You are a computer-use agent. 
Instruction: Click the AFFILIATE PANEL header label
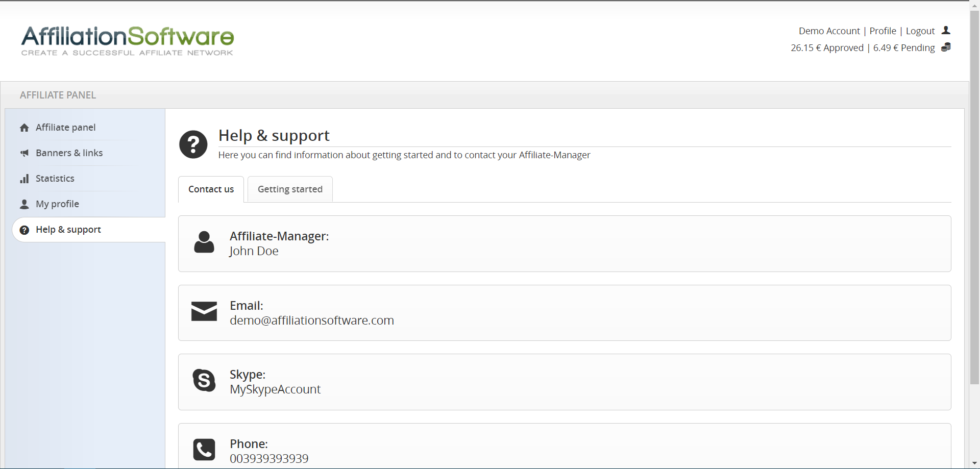coord(58,95)
